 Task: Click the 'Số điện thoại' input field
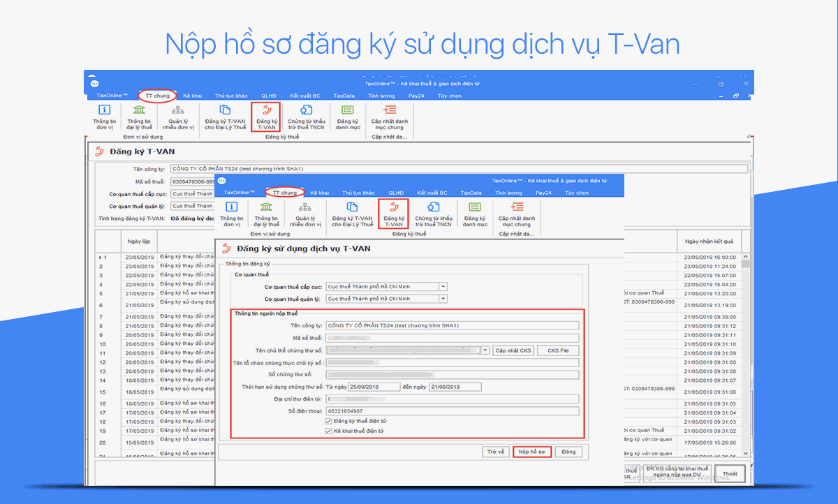point(453,411)
